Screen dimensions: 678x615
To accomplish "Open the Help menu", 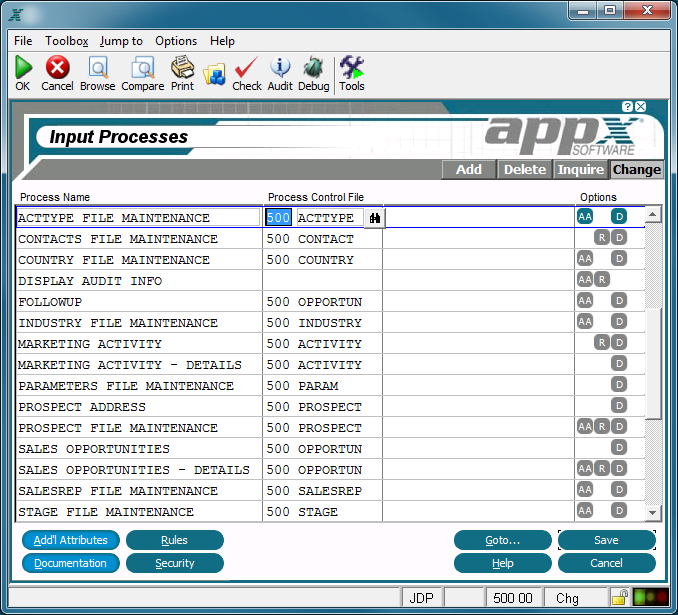I will [x=222, y=41].
